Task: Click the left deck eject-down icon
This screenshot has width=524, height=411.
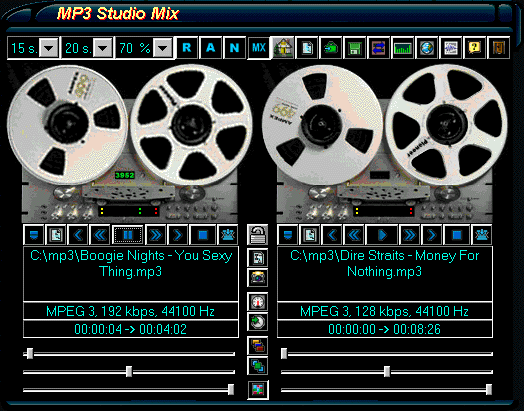Action: click(34, 235)
